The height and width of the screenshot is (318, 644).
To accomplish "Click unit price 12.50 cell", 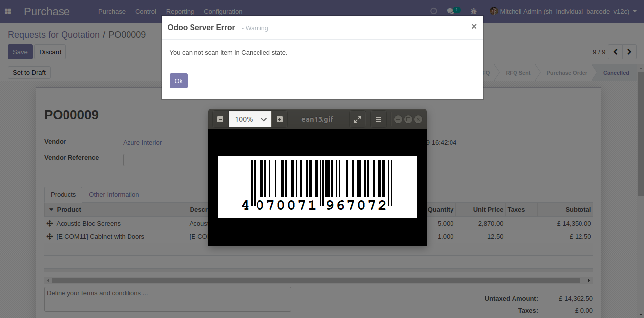I will 495,237.
